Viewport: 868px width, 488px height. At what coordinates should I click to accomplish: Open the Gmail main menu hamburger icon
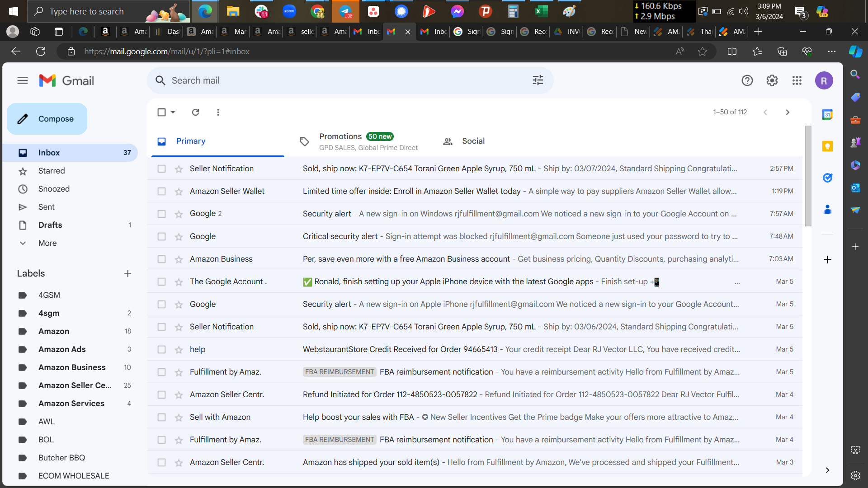pyautogui.click(x=23, y=80)
